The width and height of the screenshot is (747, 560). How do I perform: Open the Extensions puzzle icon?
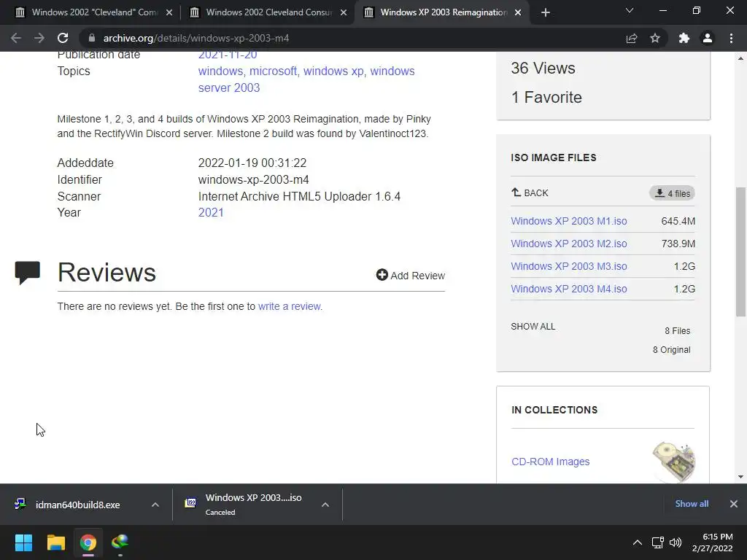pyautogui.click(x=684, y=38)
